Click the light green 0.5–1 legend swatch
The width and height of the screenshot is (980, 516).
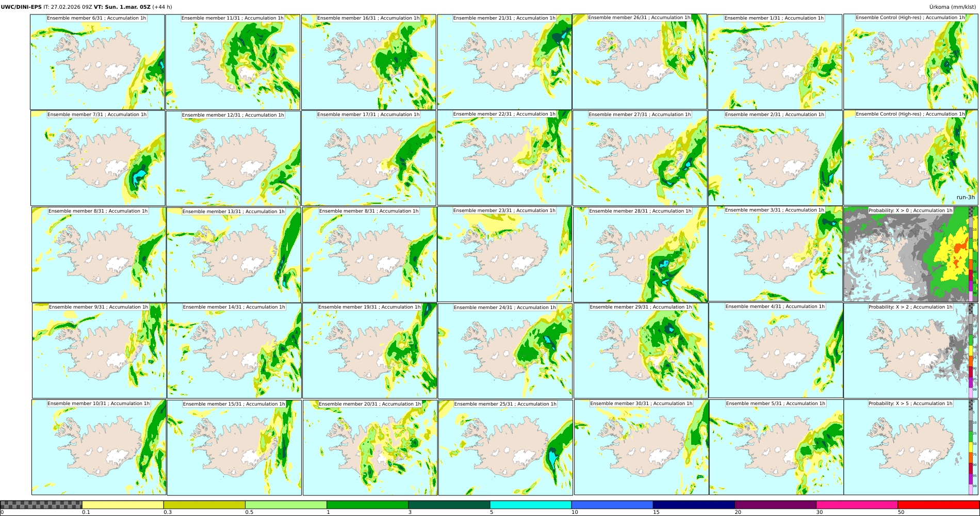click(286, 505)
